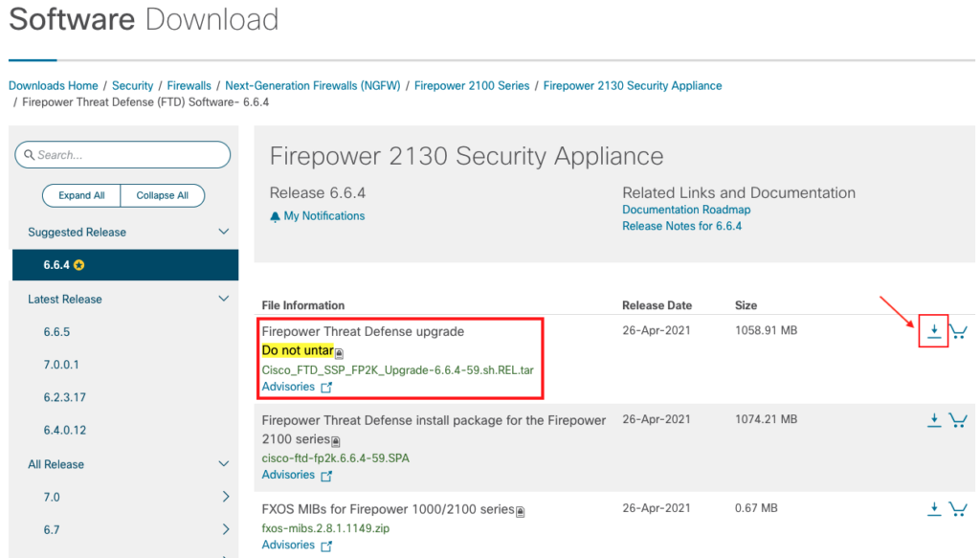Select latest release 6.2.3.17

[x=64, y=397]
